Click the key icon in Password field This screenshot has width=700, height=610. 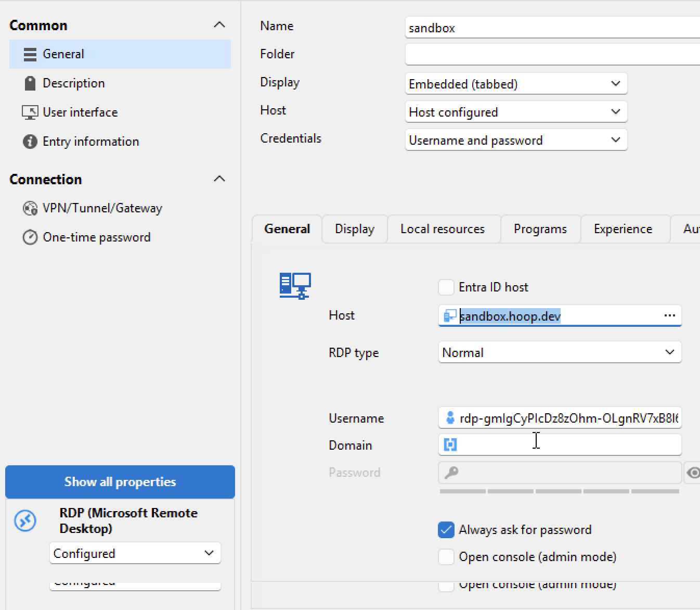tap(451, 473)
